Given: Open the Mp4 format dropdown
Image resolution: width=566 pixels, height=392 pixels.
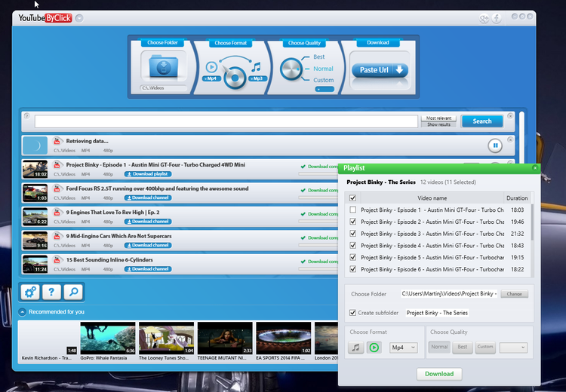Looking at the screenshot, I should pyautogui.click(x=404, y=348).
